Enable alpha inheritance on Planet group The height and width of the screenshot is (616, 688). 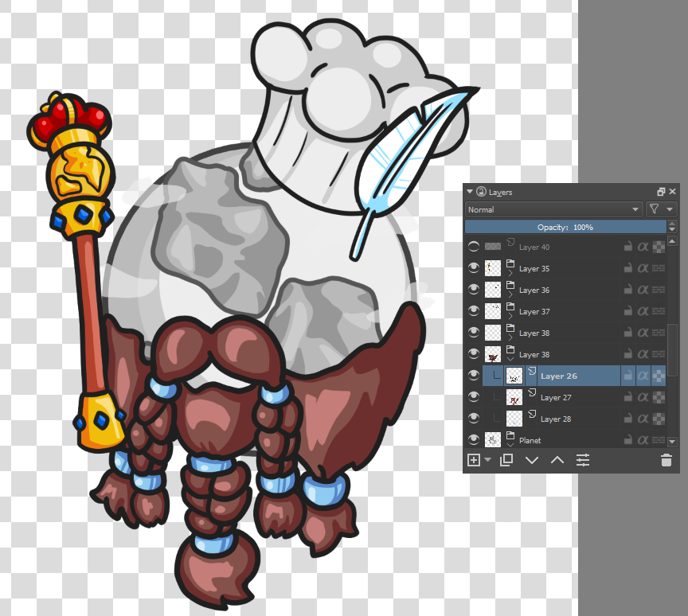click(x=643, y=440)
